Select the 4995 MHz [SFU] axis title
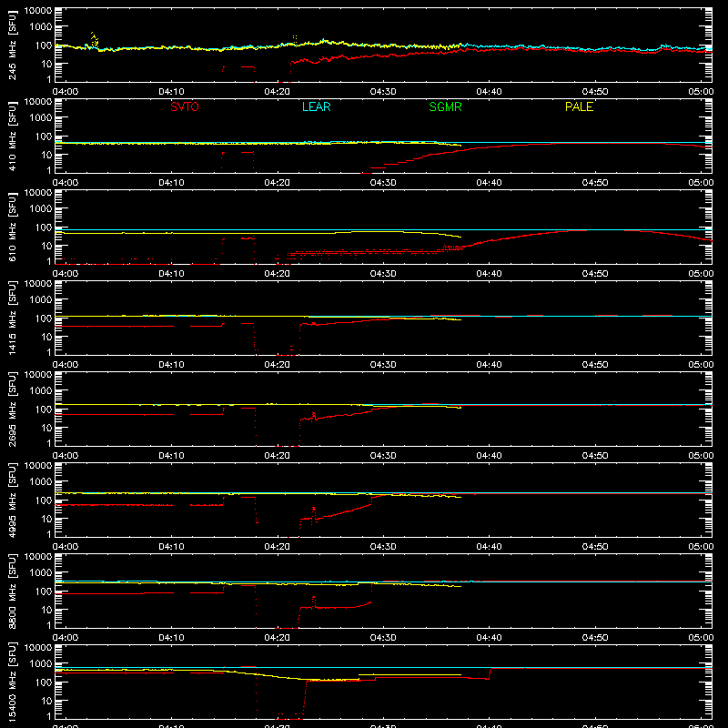The image size is (728, 728). (x=12, y=500)
